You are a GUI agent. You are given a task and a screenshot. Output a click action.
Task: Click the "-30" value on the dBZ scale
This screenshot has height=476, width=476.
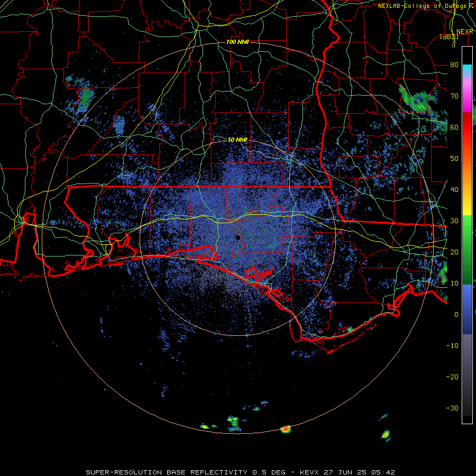click(452, 408)
